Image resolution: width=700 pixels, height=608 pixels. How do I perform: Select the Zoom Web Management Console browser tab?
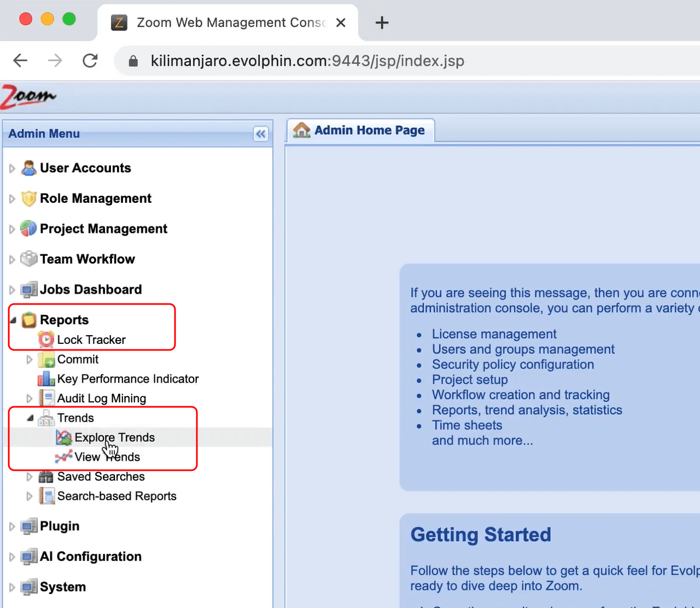tap(228, 22)
